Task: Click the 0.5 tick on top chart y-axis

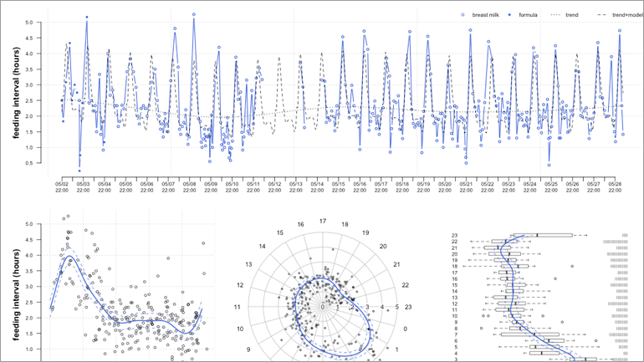Action: (x=39, y=163)
